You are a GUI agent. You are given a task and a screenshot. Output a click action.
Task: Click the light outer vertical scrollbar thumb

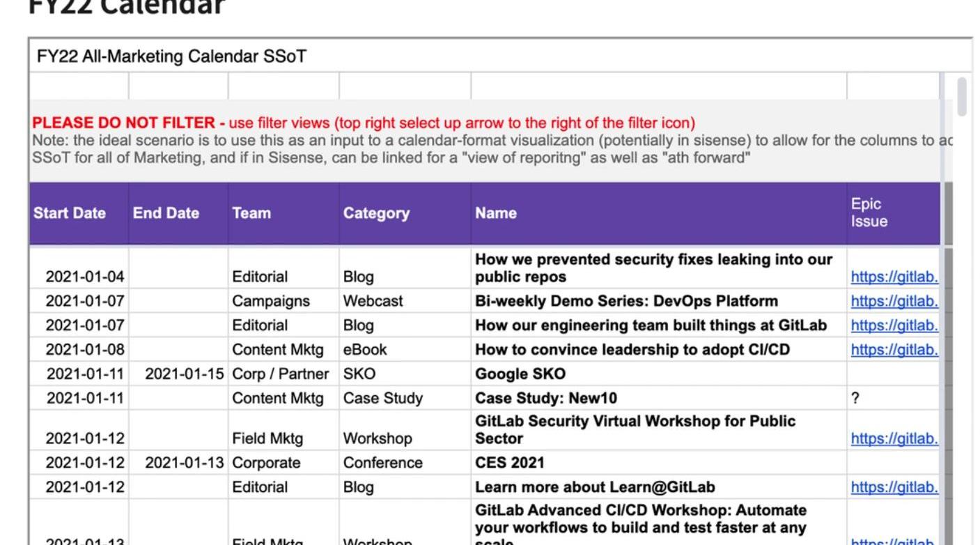pyautogui.click(x=962, y=97)
